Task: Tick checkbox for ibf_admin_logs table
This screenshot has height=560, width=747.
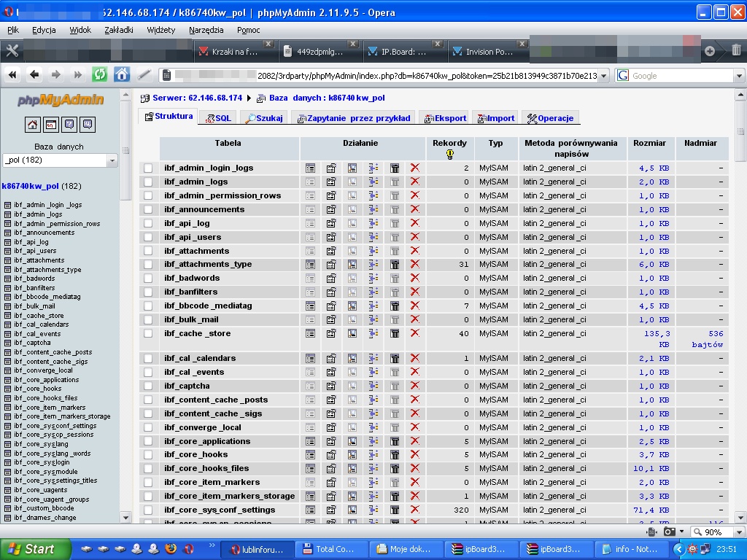Action: [148, 182]
